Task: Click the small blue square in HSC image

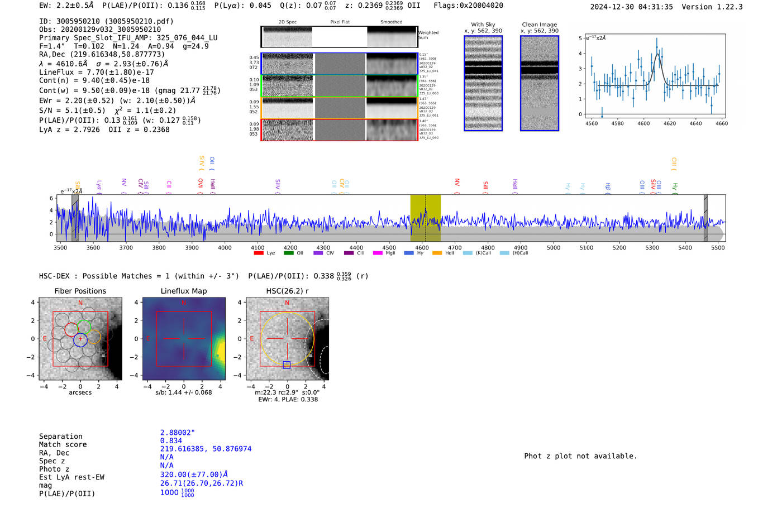Action: click(287, 365)
